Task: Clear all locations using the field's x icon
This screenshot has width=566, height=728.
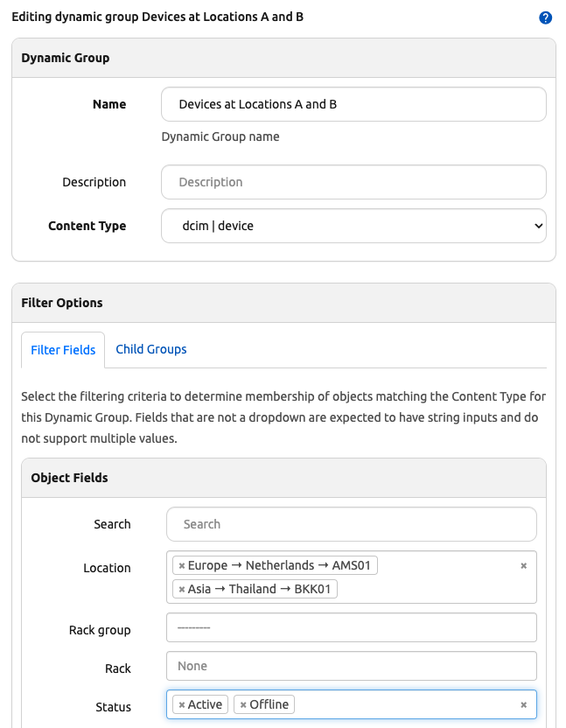Action: coord(526,564)
